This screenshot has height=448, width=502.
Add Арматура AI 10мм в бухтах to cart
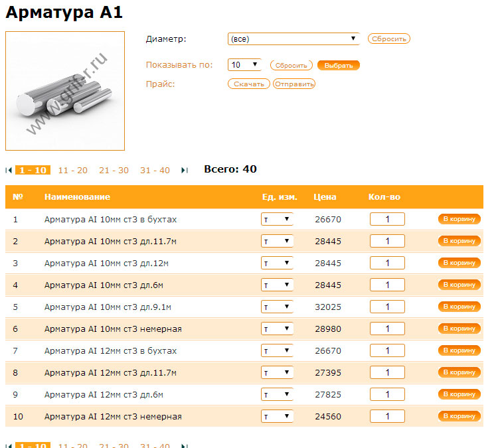click(x=459, y=219)
